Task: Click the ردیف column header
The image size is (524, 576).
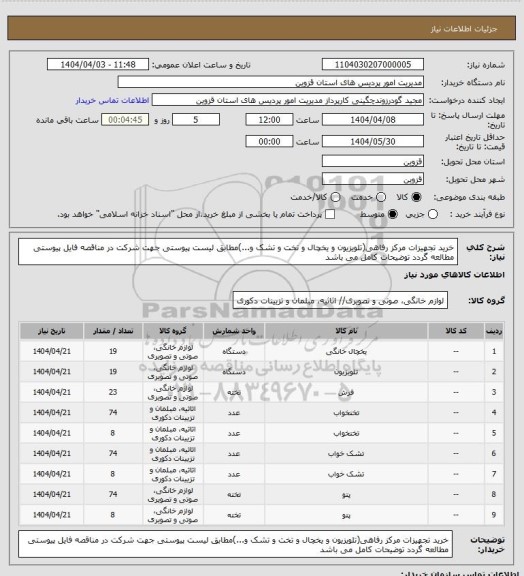Action: [494, 331]
